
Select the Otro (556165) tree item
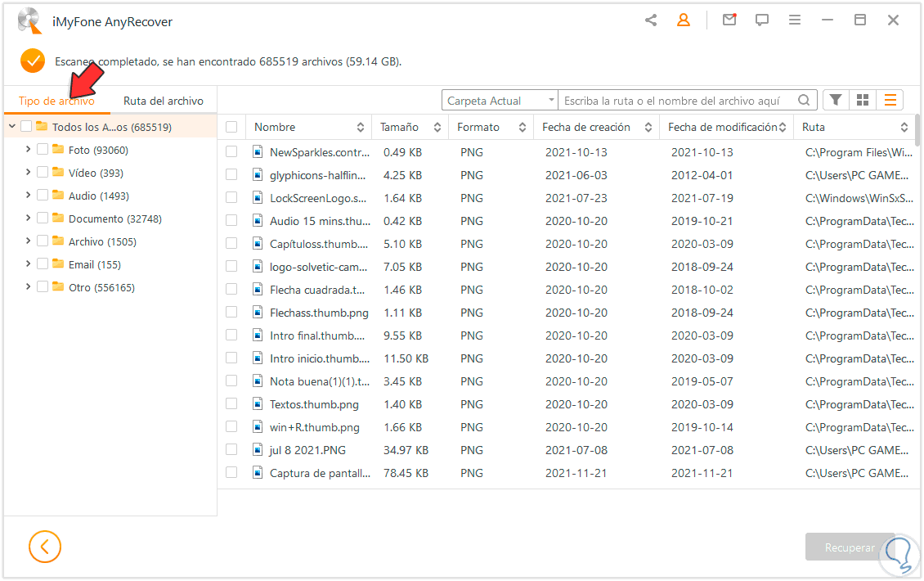101,288
